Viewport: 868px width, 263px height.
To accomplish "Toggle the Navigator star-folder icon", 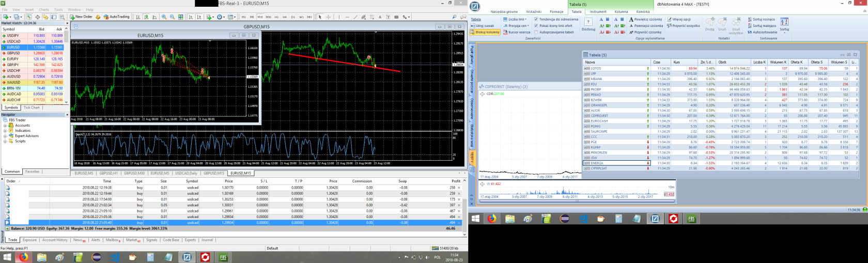I will pyautogui.click(x=45, y=17).
